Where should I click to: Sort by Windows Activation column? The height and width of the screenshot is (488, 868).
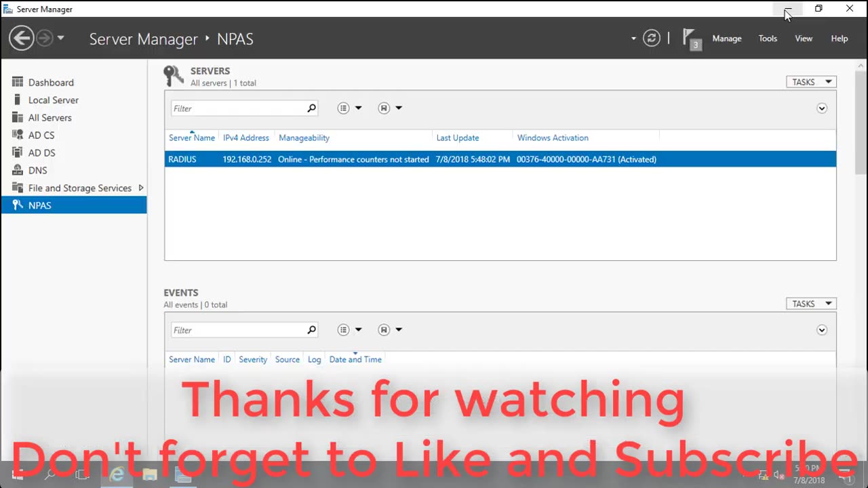[x=553, y=138]
